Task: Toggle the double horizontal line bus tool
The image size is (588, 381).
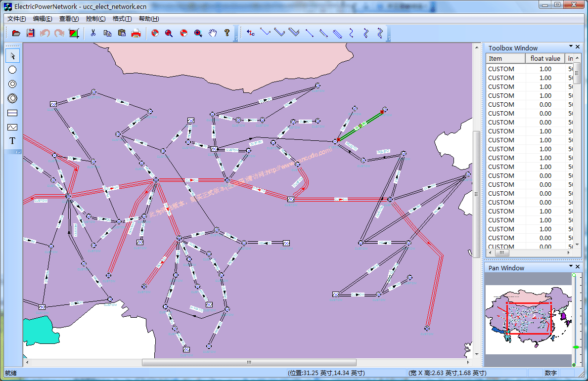Action: click(x=12, y=113)
